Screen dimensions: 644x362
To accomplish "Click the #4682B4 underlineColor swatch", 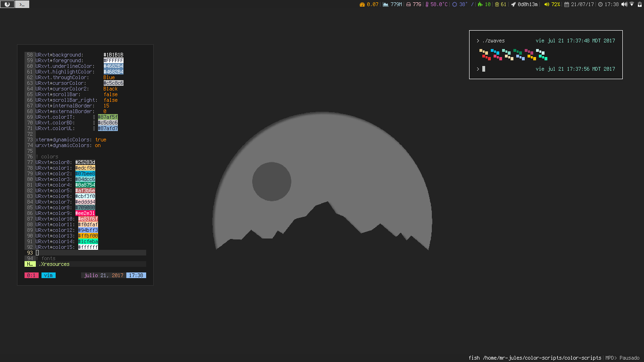I will click(x=114, y=66).
